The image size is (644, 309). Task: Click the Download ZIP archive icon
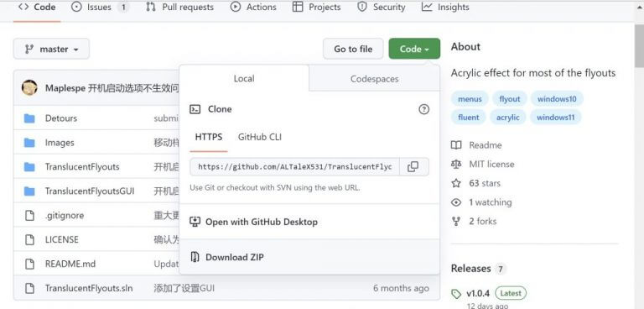pos(195,257)
